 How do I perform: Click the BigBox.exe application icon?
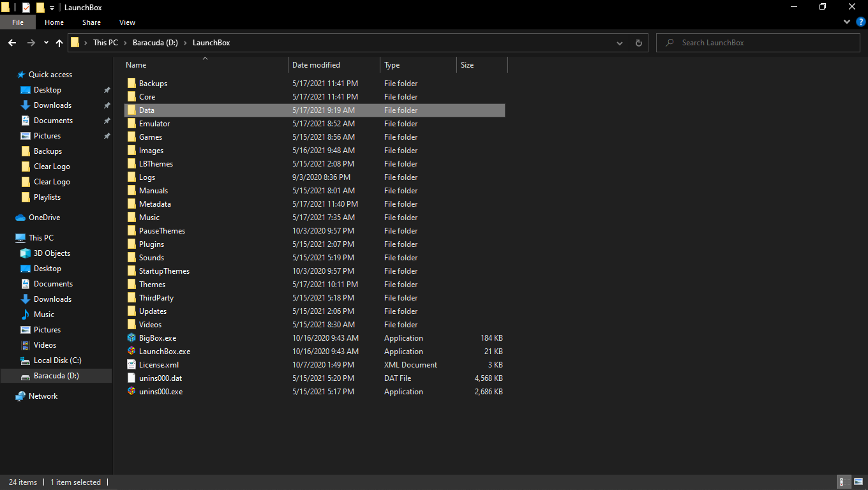click(131, 338)
